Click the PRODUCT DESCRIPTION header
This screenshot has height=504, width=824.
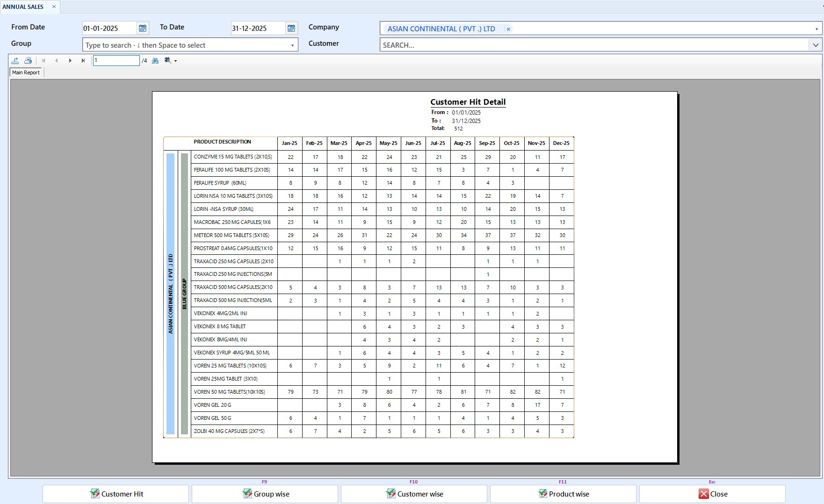click(x=222, y=142)
